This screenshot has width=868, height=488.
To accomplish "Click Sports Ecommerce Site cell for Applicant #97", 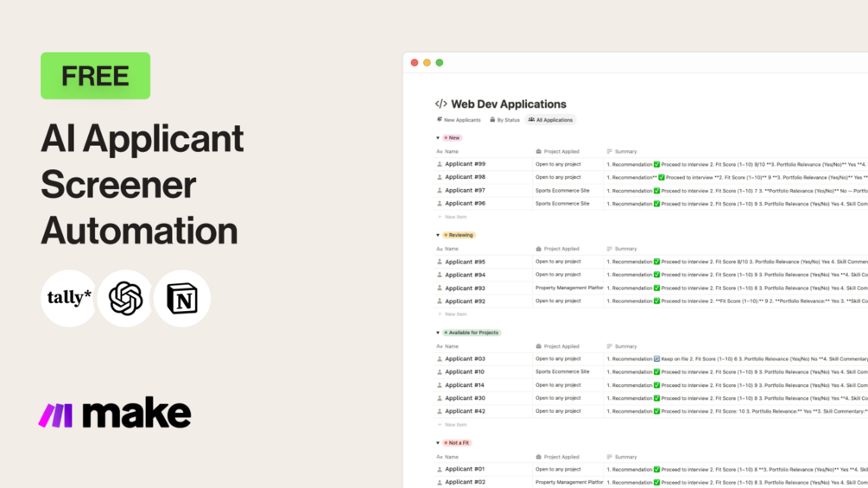I will (568, 190).
